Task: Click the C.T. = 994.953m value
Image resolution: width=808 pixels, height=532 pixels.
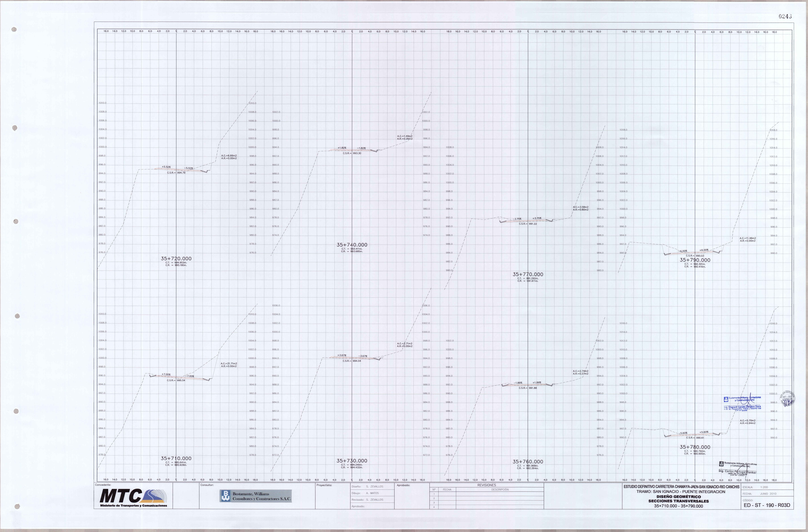Action: click(176, 263)
